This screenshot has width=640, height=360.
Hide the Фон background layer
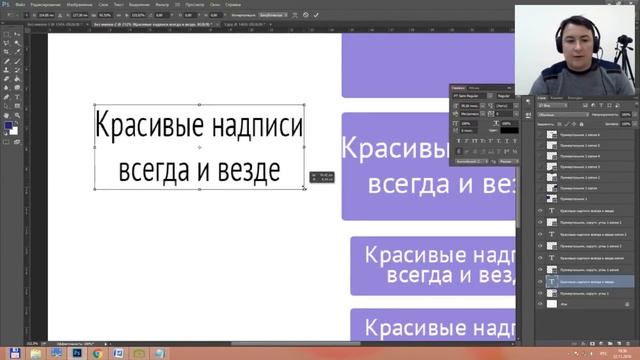coord(540,304)
